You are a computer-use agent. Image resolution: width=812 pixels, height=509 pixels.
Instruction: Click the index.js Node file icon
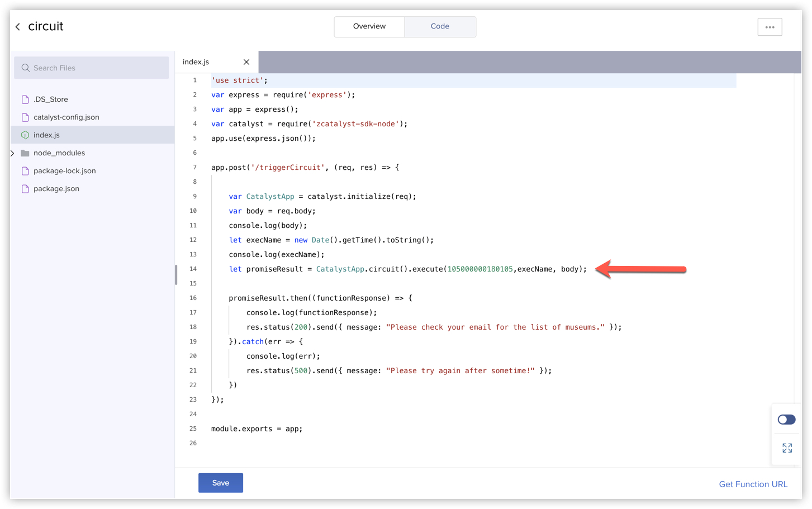(25, 135)
